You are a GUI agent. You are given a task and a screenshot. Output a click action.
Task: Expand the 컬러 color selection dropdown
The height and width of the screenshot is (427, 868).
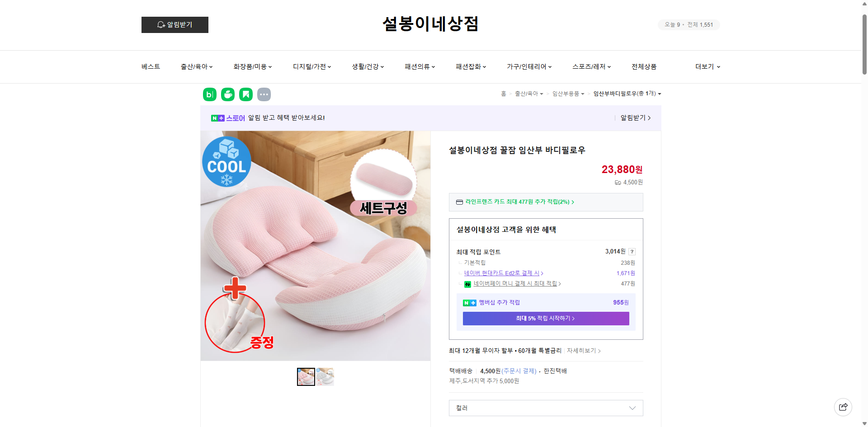(x=545, y=408)
